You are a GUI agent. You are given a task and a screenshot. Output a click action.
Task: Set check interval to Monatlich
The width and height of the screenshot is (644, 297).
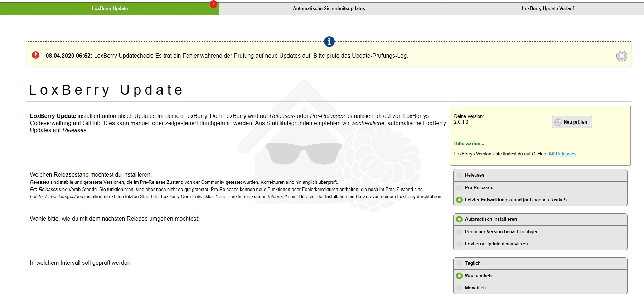point(540,288)
